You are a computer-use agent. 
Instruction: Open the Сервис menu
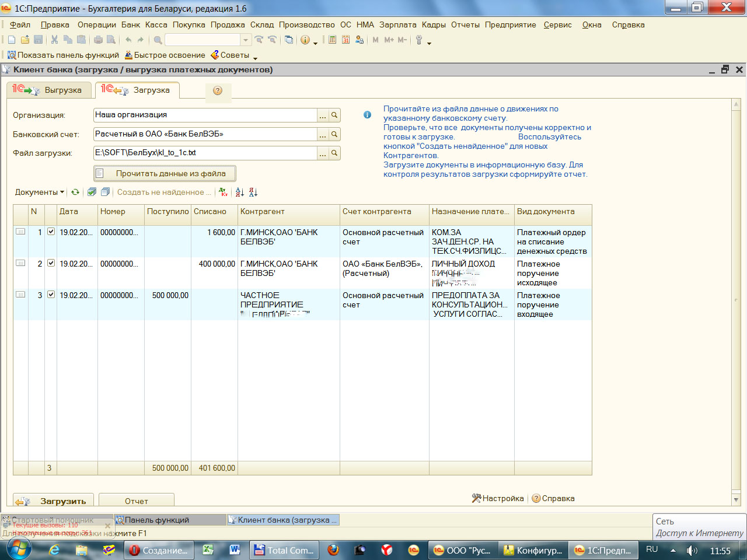(558, 24)
